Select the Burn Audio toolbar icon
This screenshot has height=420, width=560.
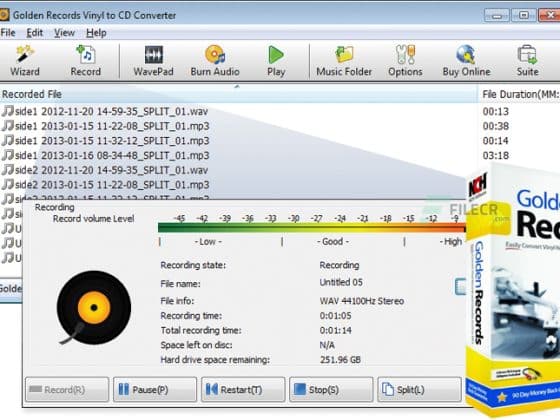(215, 61)
